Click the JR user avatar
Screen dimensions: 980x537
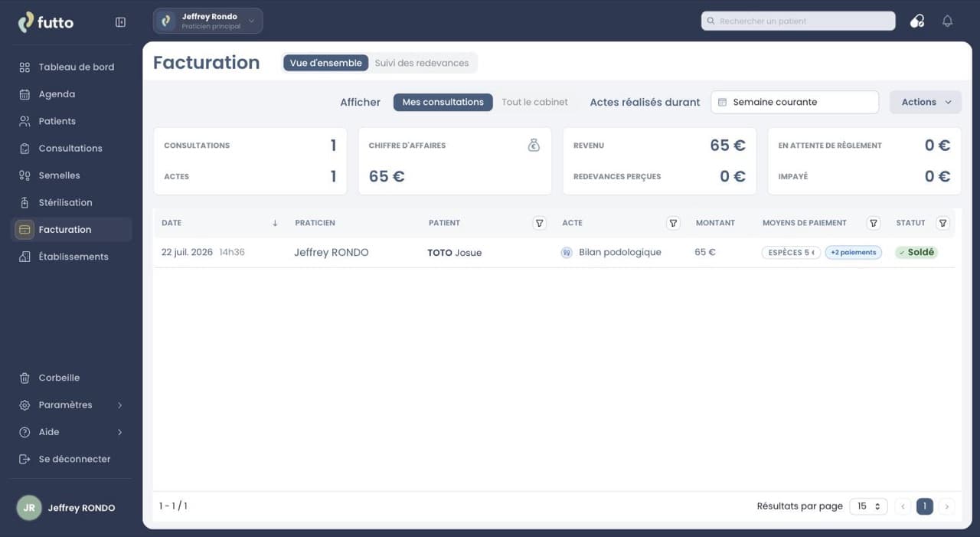pyautogui.click(x=29, y=508)
